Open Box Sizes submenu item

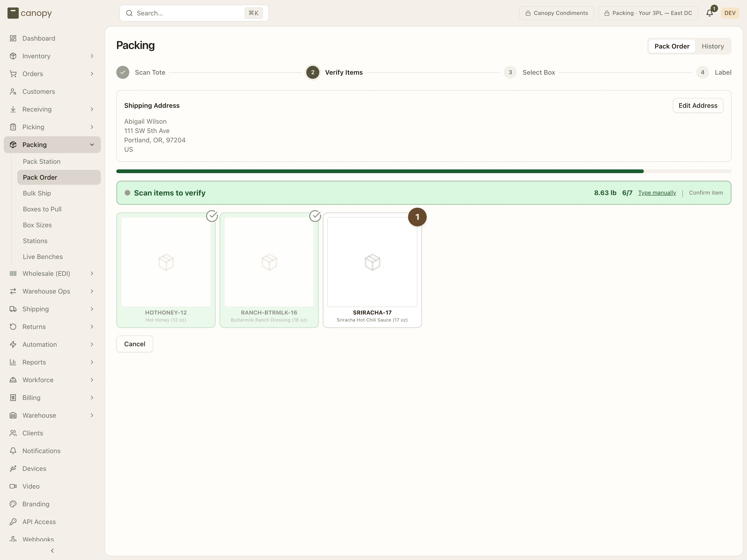(x=59, y=225)
